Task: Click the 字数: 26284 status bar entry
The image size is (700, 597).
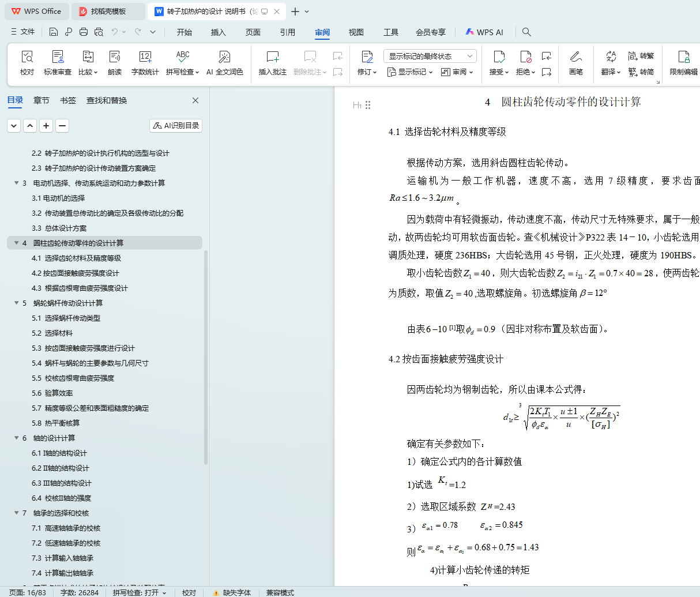Action: click(80, 592)
